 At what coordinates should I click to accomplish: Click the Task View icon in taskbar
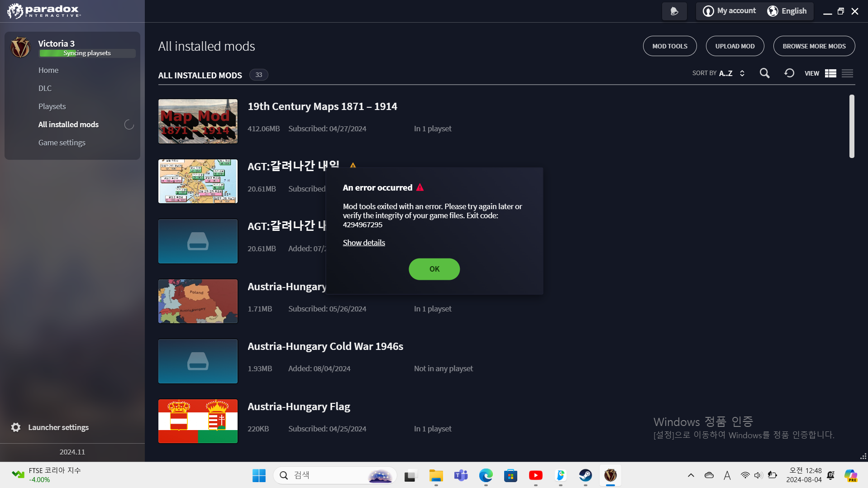click(410, 475)
